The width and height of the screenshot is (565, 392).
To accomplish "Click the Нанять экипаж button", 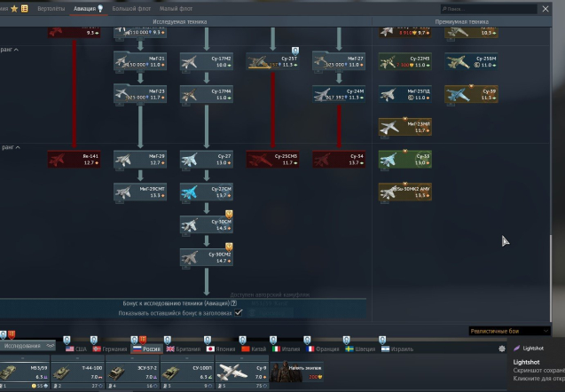I will (296, 372).
